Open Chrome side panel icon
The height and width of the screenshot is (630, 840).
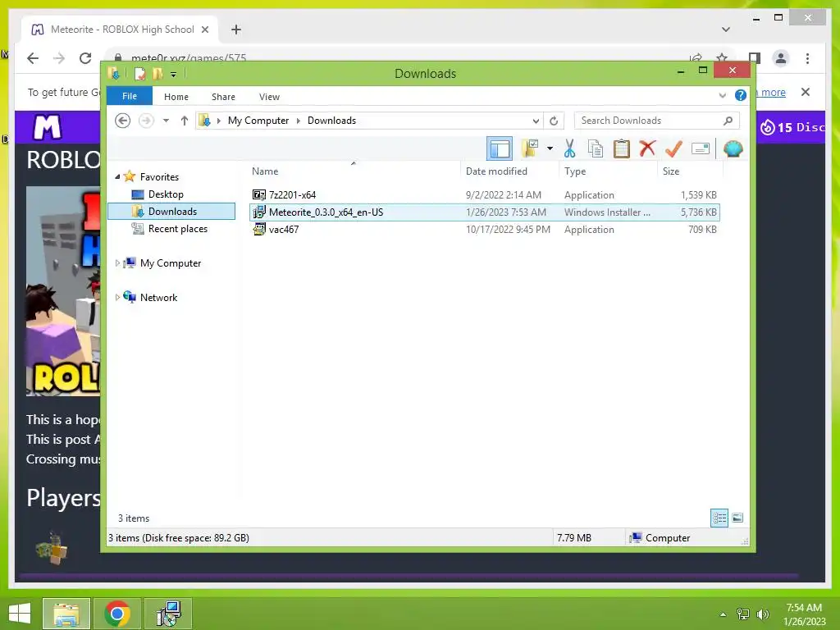pyautogui.click(x=755, y=58)
